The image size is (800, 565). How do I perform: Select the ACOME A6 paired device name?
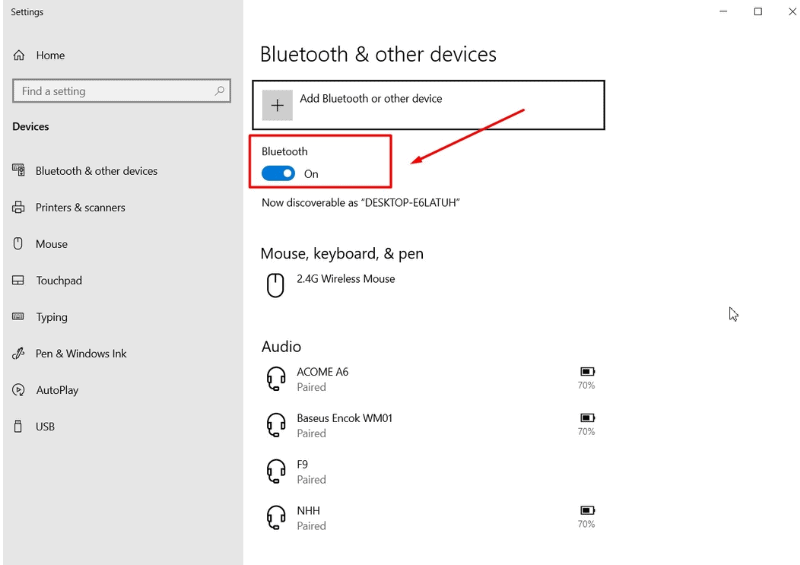coord(322,372)
